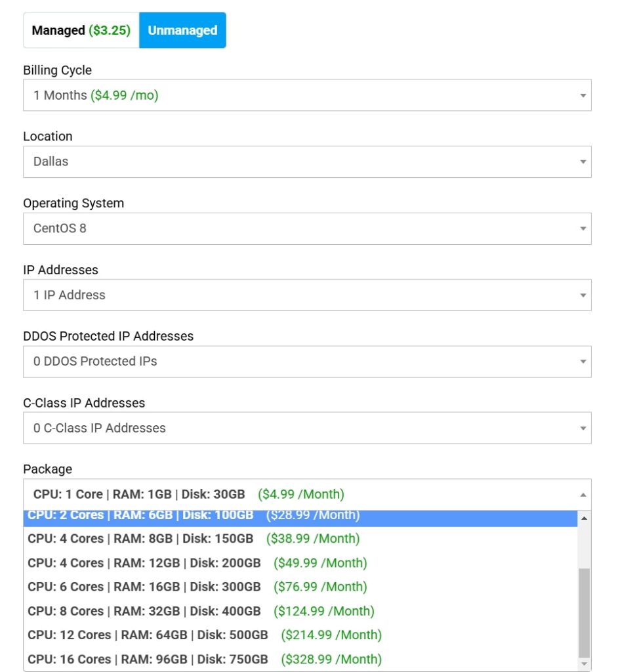The image size is (618, 672).
Task: Choose the 4 Cores 8GB RAM package
Action: click(x=194, y=539)
